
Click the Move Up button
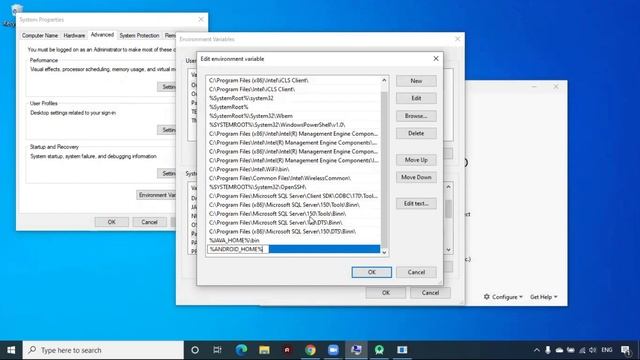coord(416,160)
